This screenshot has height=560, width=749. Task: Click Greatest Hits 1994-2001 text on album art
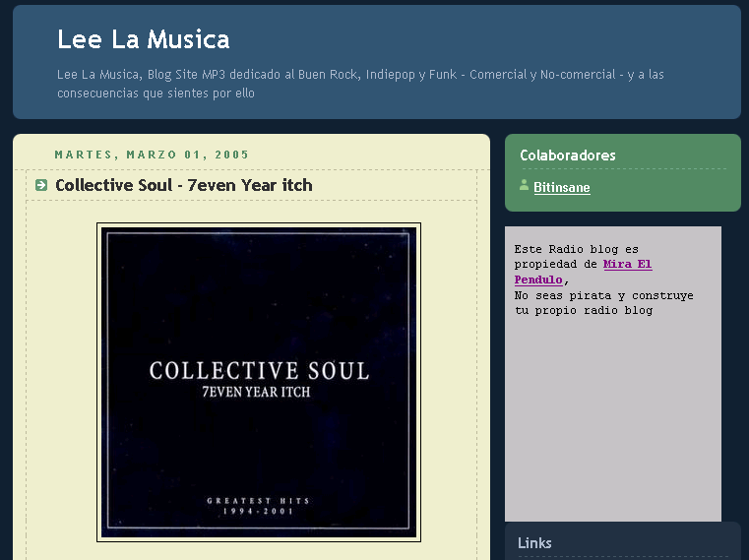[259, 506]
